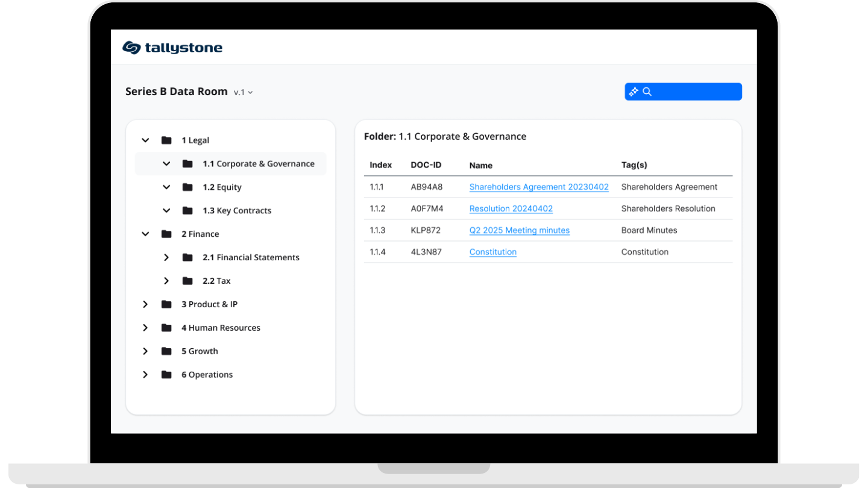Toggle the 1.3 Key Contracts chevron
This screenshot has width=868, height=488.
[166, 211]
